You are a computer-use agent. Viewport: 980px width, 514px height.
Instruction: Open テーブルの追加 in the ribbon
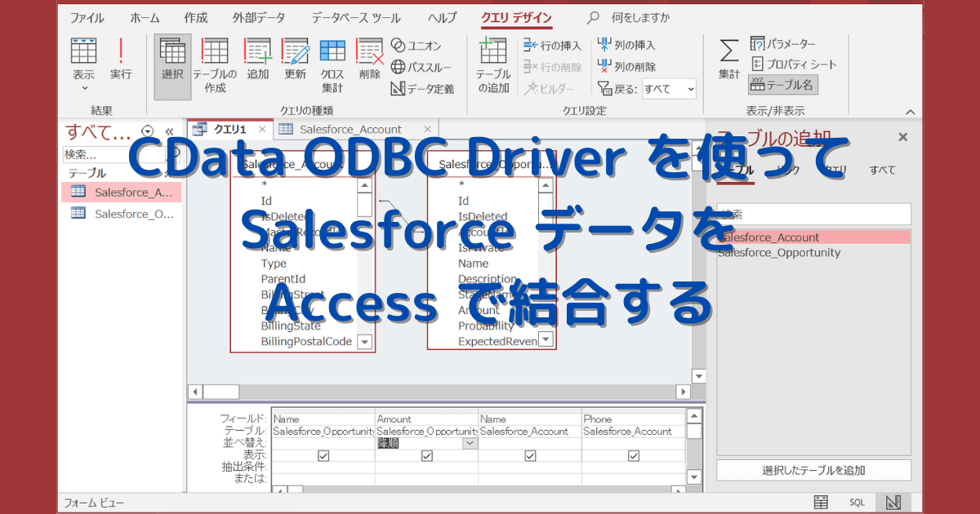click(x=493, y=66)
